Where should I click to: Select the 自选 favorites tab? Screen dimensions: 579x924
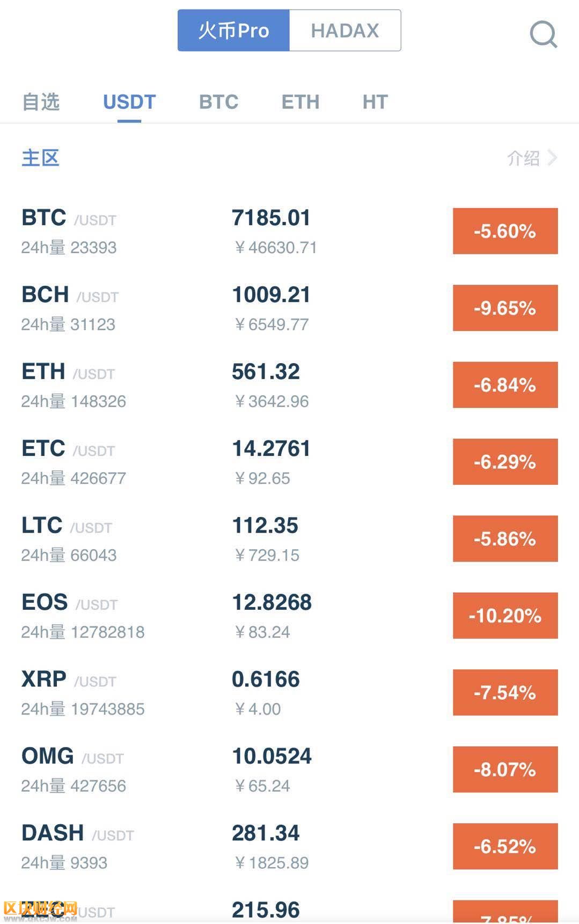41,102
